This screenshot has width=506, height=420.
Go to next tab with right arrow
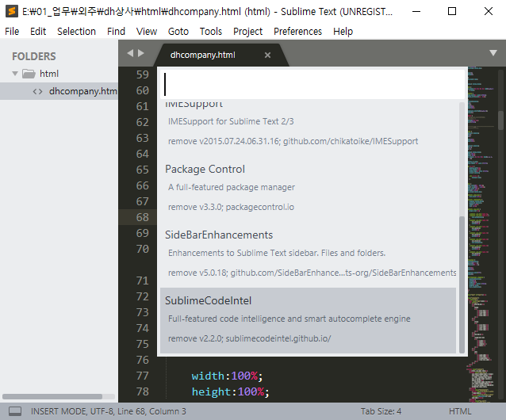[140, 53]
